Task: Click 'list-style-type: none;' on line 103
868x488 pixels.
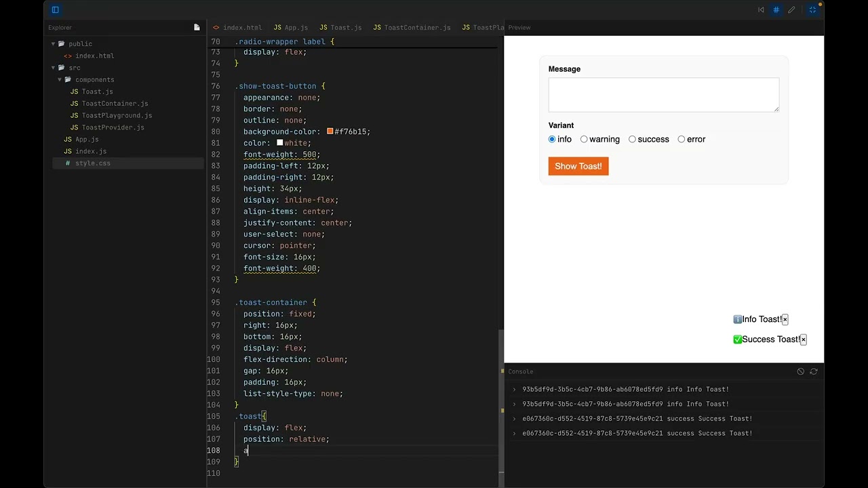Action: tap(293, 394)
